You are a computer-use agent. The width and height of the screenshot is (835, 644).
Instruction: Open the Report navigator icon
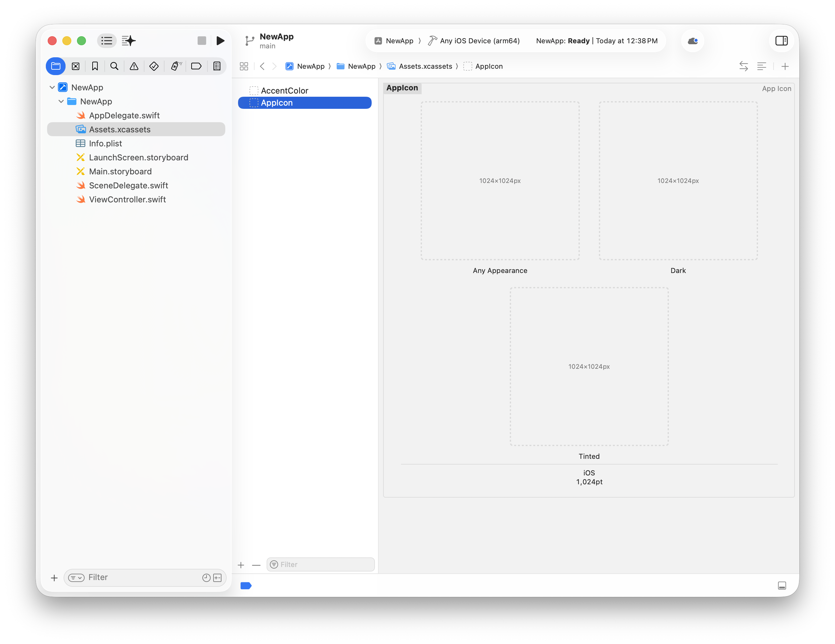click(217, 66)
